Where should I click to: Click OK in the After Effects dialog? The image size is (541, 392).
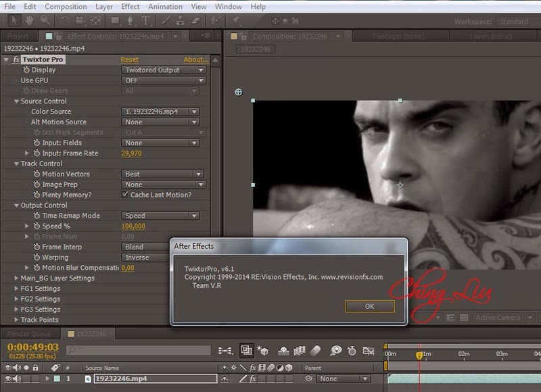pyautogui.click(x=369, y=306)
